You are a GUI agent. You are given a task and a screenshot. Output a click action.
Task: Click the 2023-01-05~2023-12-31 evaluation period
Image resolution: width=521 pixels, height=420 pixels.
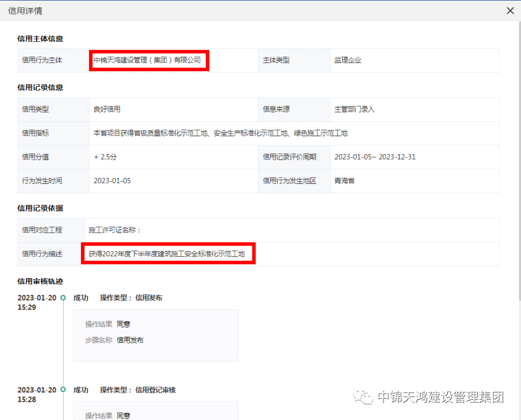(x=375, y=157)
